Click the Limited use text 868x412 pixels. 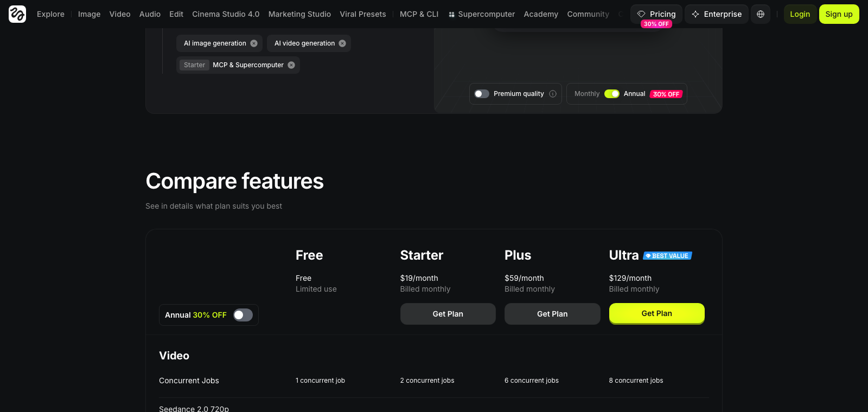coord(316,289)
